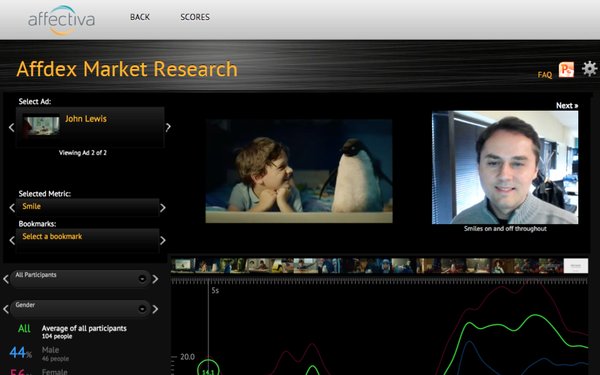This screenshot has height=375, width=600.
Task: Click caption Smiles on and off throughout
Action: (505, 229)
